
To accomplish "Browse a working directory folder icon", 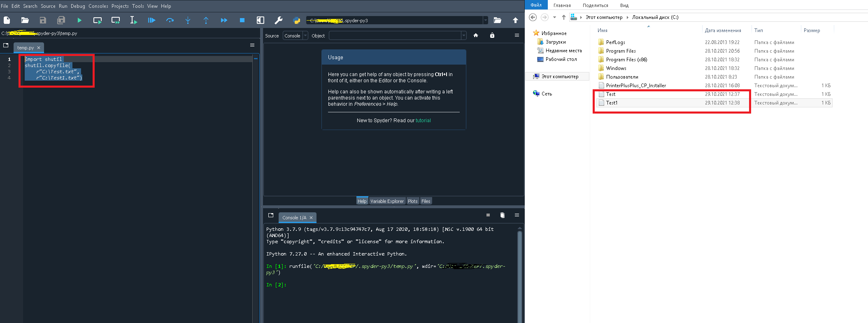I will coord(497,20).
